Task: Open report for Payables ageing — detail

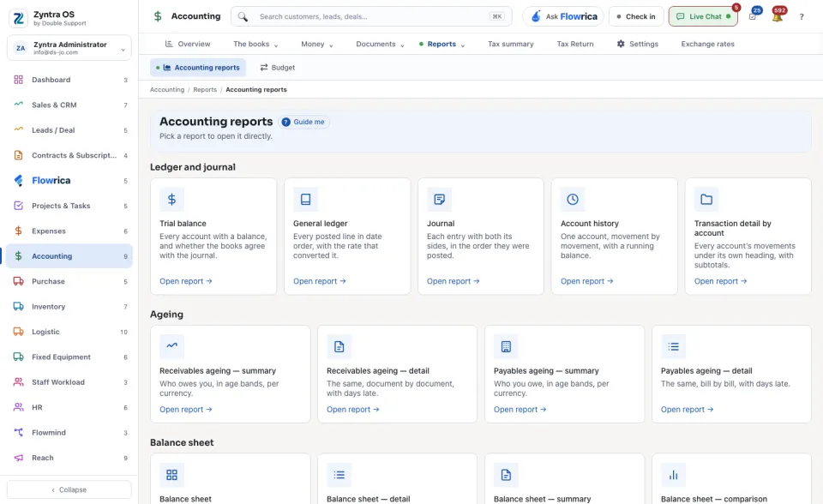Action: [687, 410]
